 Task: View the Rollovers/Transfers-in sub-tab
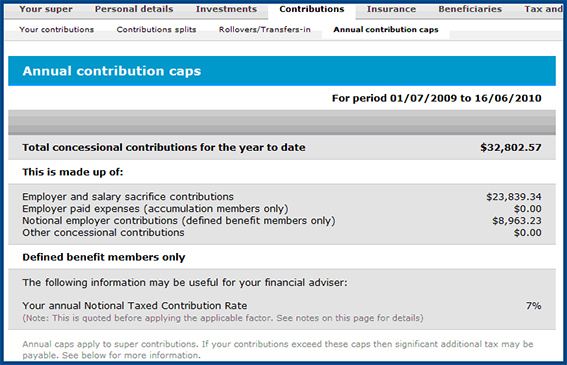pos(265,29)
